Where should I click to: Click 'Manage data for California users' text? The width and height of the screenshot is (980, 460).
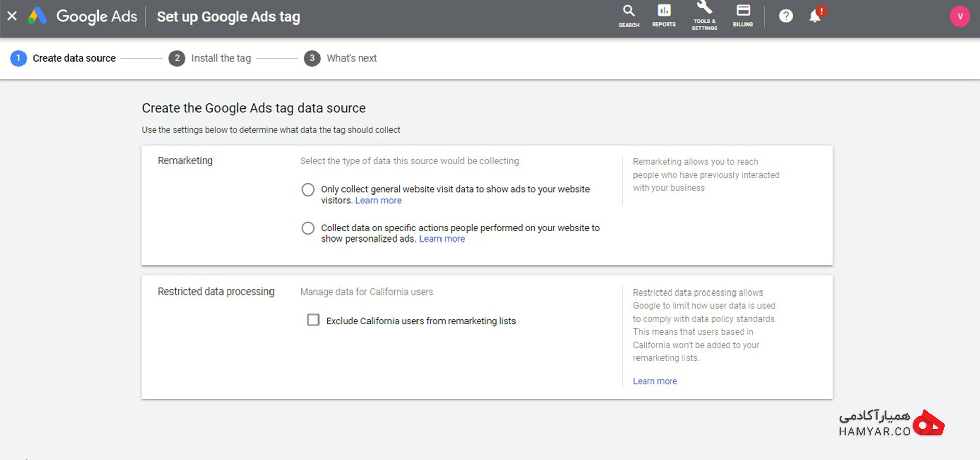coord(366,292)
